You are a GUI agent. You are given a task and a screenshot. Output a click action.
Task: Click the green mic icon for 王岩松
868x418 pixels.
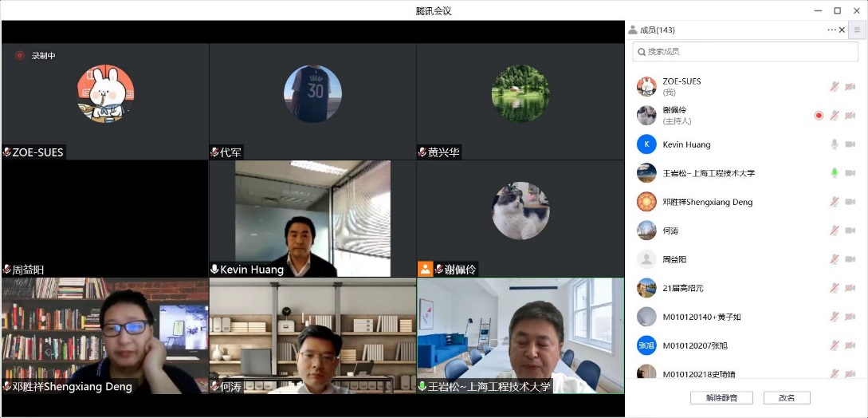[835, 173]
